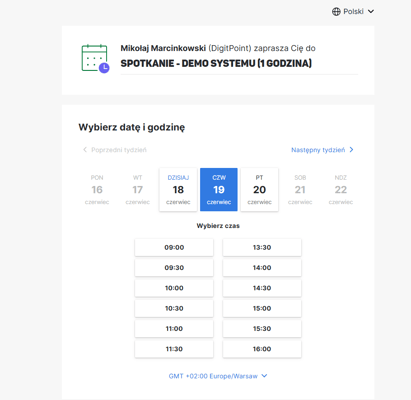
Task: Choose the 13:30 time slot
Action: tap(262, 247)
